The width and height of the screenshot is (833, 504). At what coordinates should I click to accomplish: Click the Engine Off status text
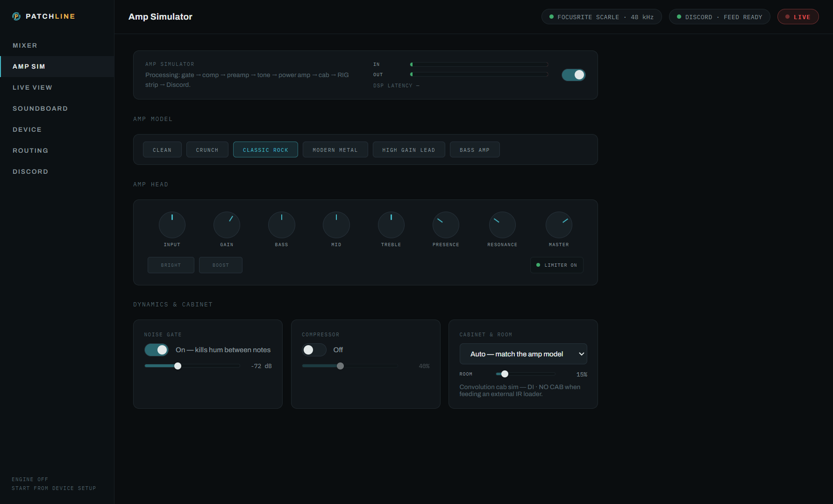(x=30, y=479)
